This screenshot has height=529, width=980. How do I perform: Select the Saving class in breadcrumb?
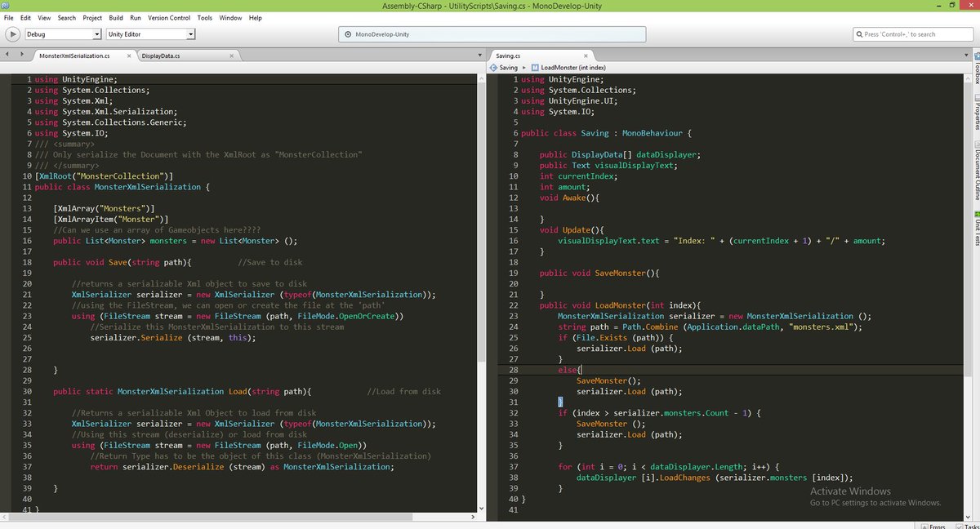[x=508, y=67]
